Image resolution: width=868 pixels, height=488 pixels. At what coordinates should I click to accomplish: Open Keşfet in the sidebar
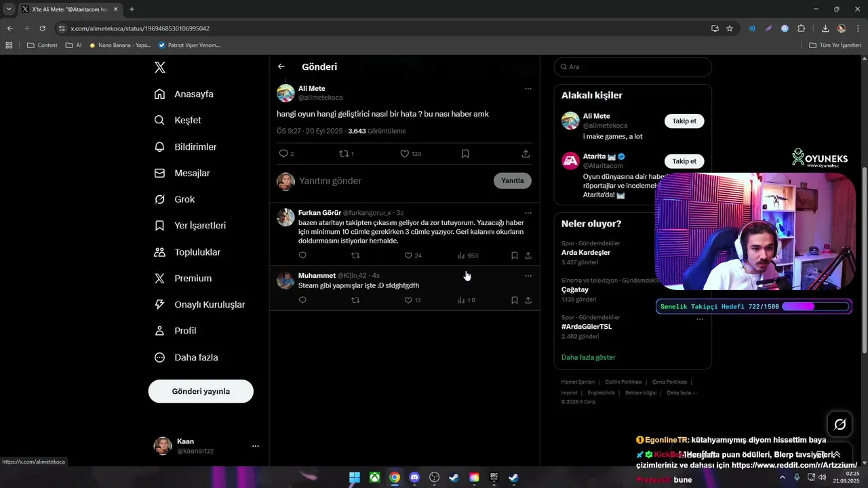(178, 120)
